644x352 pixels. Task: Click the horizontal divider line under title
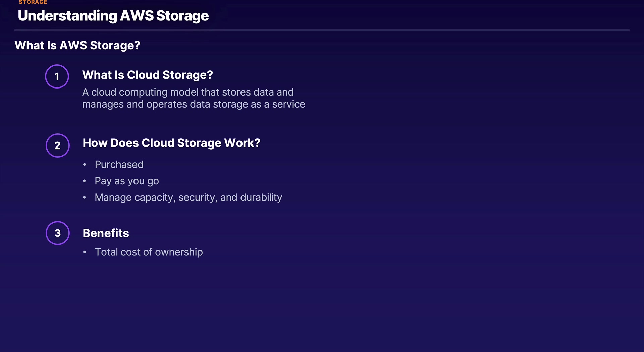(x=322, y=30)
